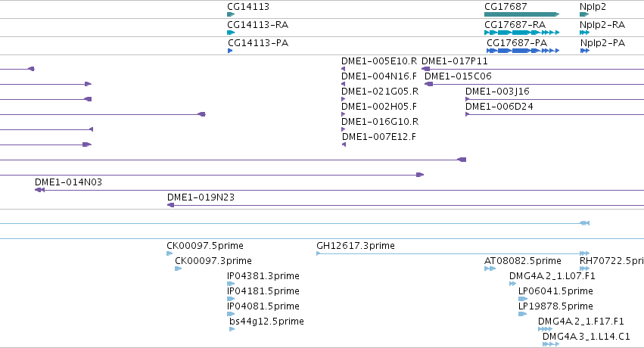Click the DME1-021G05.R label
The height and width of the screenshot is (348, 644).
(380, 91)
